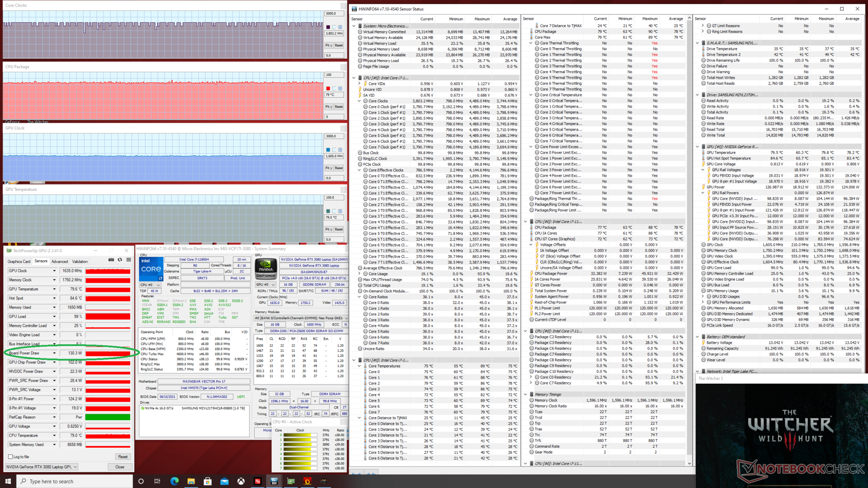868x488 pixels.
Task: Click the lightning icon beside GPU Power
Action: [x=704, y=187]
